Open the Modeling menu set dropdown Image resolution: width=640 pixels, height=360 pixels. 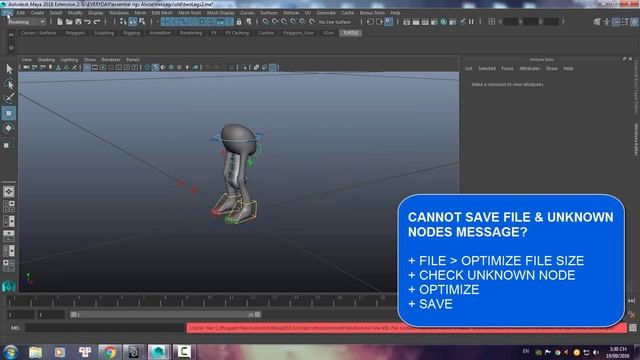[x=26, y=22]
